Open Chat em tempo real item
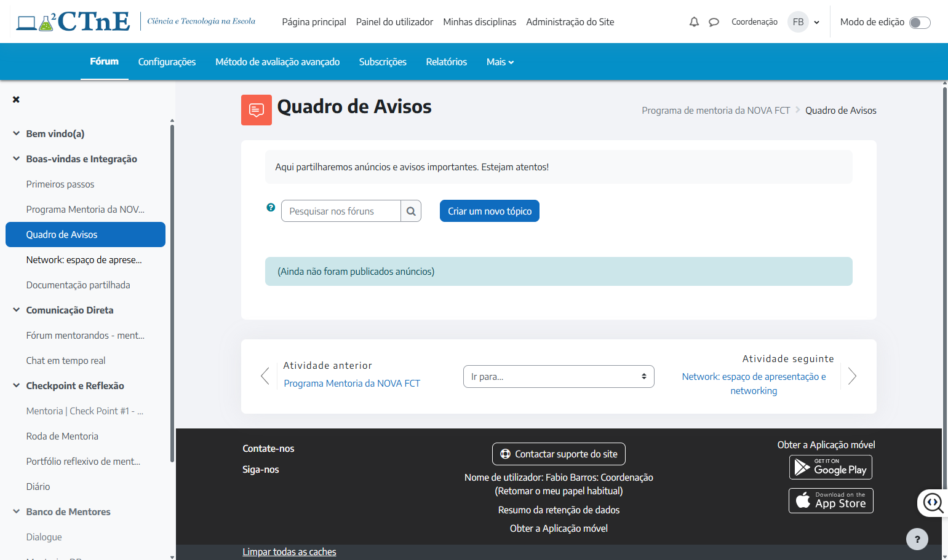The image size is (948, 560). point(66,361)
